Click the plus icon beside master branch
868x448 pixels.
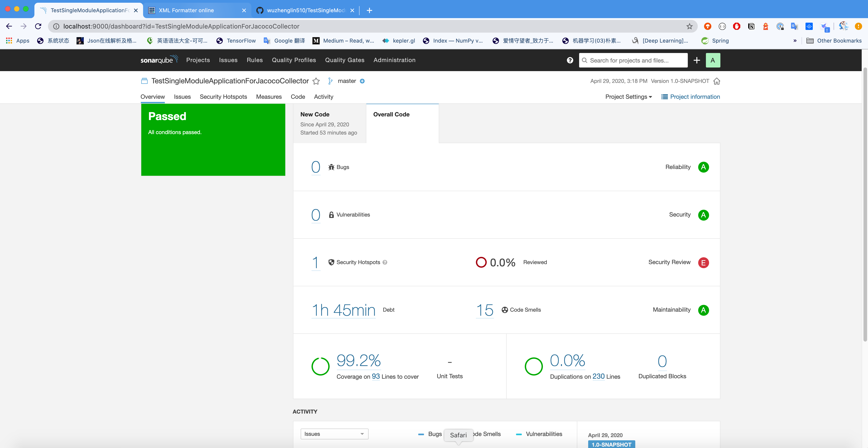[x=362, y=81]
